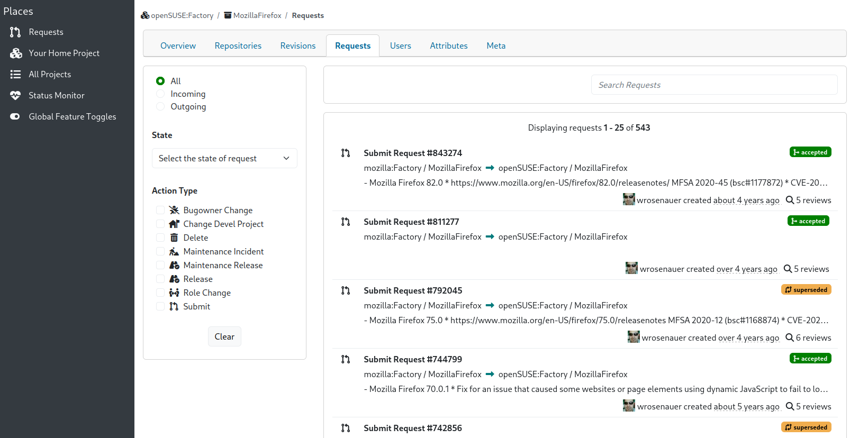Click the Change Devel Project icon
Image resolution: width=868 pixels, height=438 pixels.
pyautogui.click(x=174, y=224)
